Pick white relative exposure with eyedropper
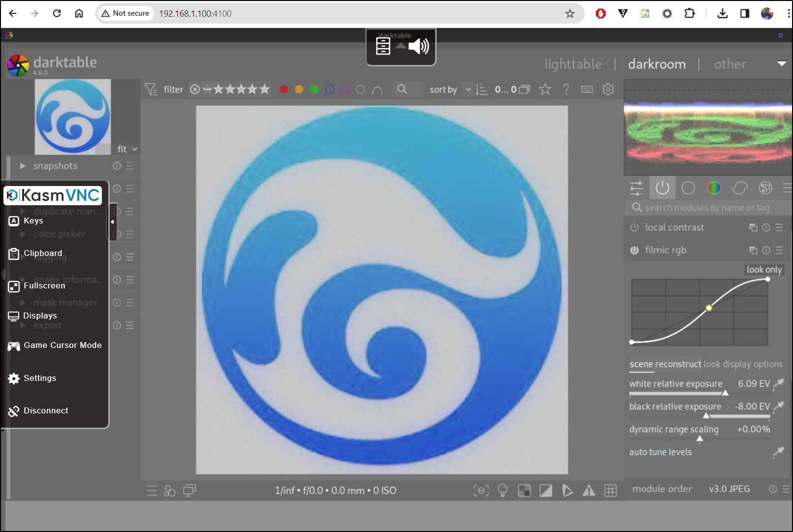793x532 pixels. [778, 384]
